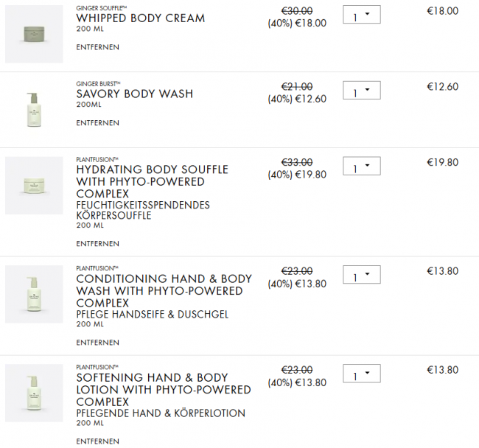Open the Whipped Body Cream product thumbnail
Viewport: 479px width, 448px height.
coord(34,34)
